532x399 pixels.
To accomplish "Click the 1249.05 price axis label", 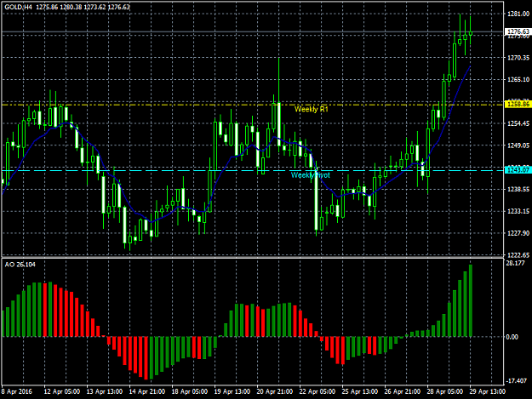I will [518, 145].
